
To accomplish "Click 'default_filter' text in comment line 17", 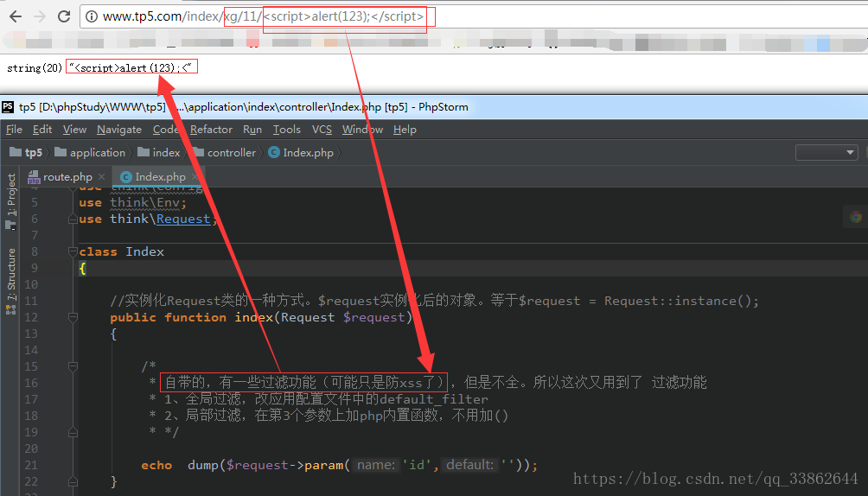I will tap(434, 399).
